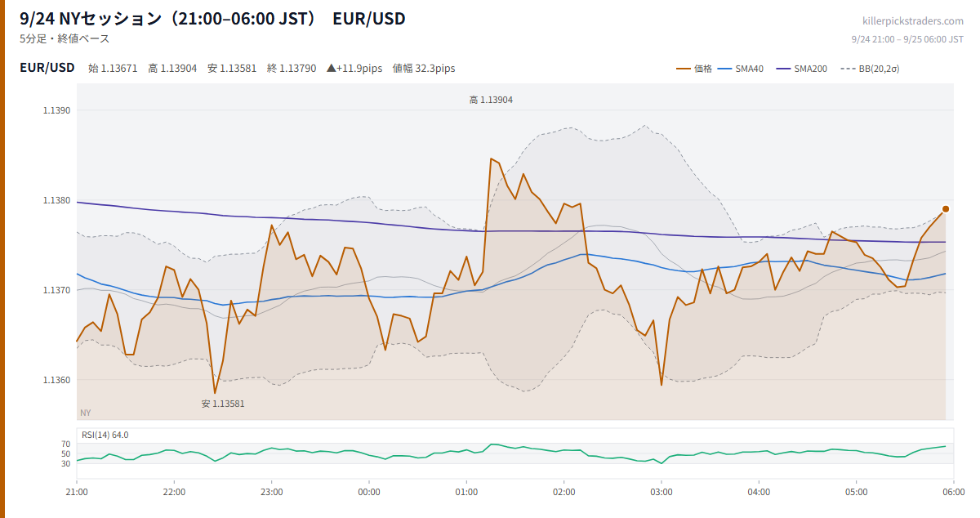Click the RSI 70 level label
Viewport: 980px width, 518px height.
[x=66, y=444]
